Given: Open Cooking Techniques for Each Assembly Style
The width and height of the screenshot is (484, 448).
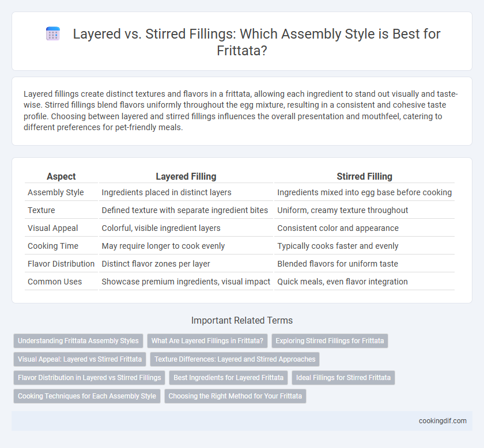Looking at the screenshot, I should 87,396.
